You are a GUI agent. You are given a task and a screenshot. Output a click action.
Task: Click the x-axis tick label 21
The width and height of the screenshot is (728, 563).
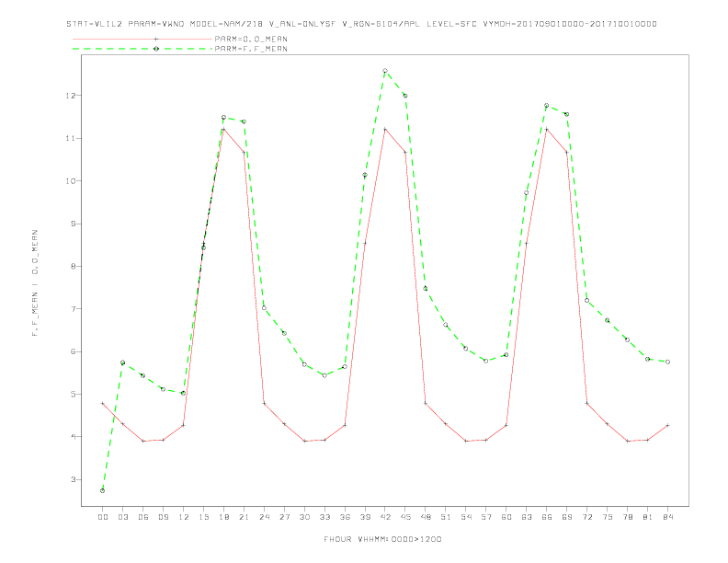point(244,517)
